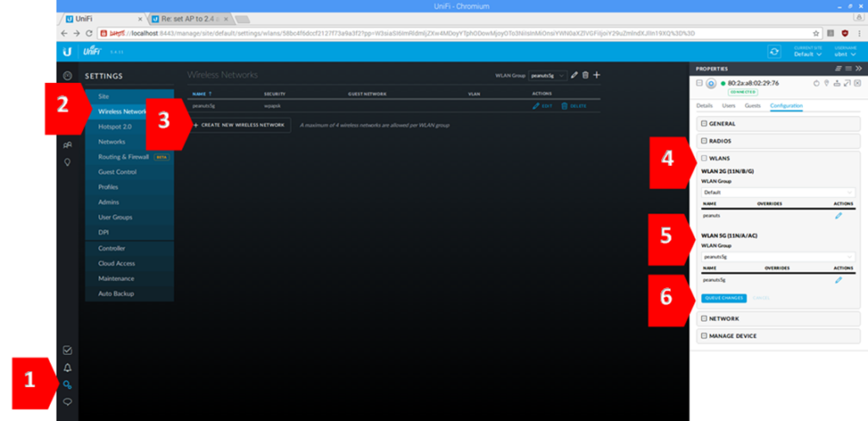The height and width of the screenshot is (421, 868).
Task: Edit the peanuts WLAN override
Action: click(838, 216)
